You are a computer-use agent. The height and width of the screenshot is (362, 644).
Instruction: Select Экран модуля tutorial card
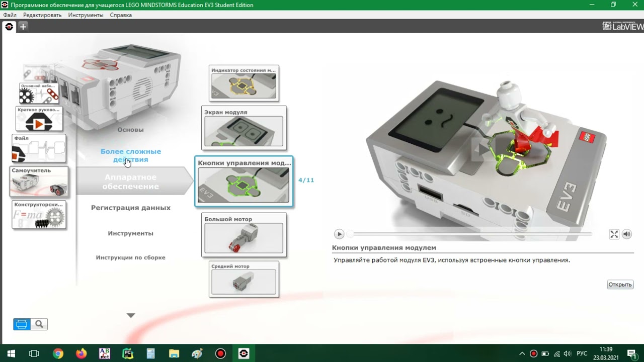(244, 128)
